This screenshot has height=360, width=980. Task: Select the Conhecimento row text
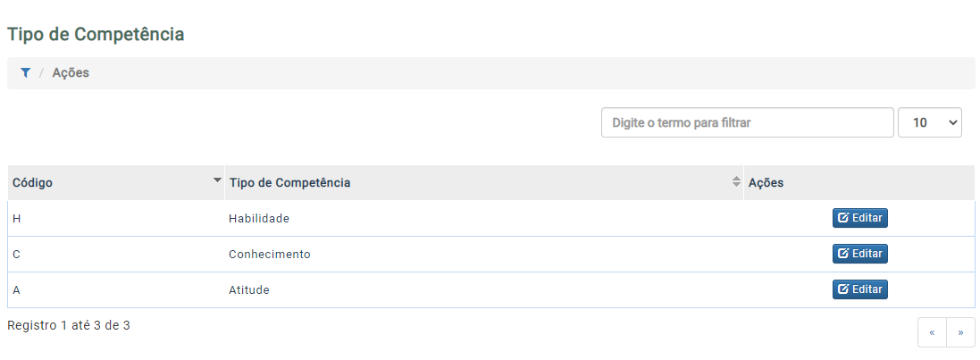pos(270,255)
